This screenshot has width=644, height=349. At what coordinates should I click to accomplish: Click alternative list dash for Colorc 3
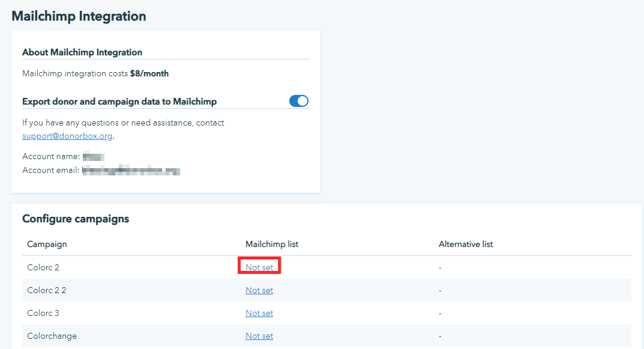tap(440, 313)
